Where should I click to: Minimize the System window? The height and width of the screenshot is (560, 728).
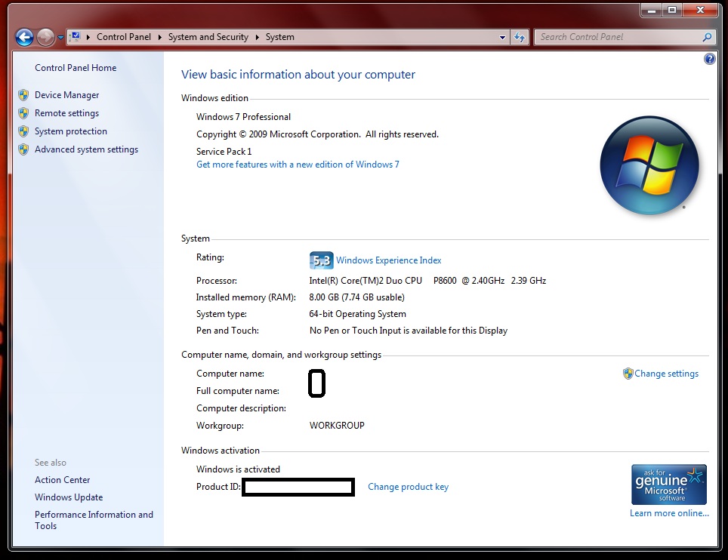point(652,10)
